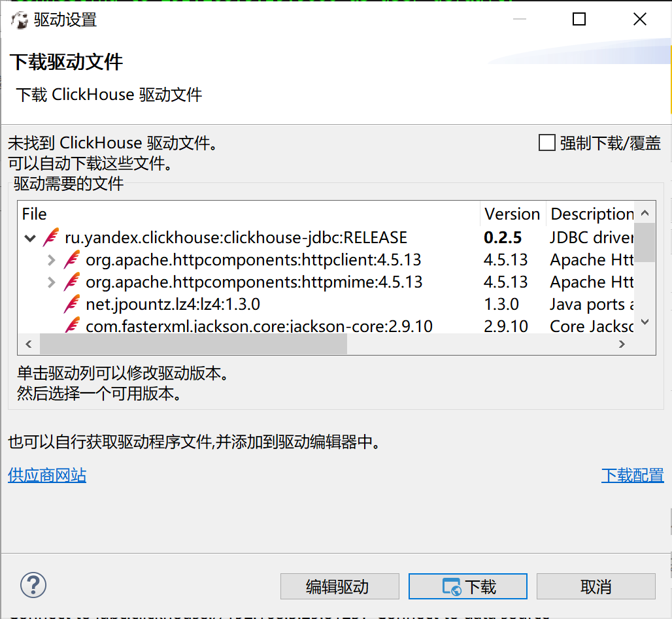
Task: Select ru.yandex.clickhouse:clickhouse-jdbc:RELEASE row text
Action: (236, 237)
